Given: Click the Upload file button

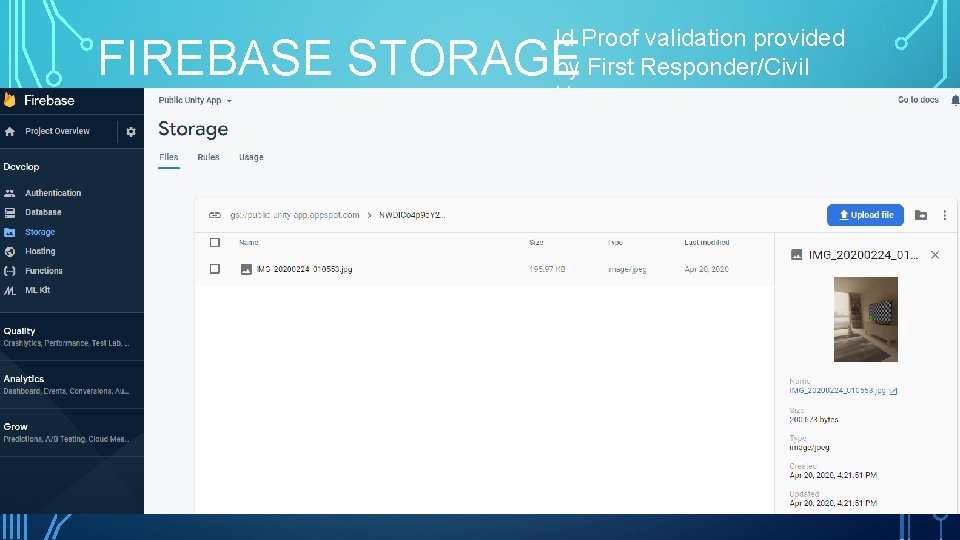Looking at the screenshot, I should point(865,215).
